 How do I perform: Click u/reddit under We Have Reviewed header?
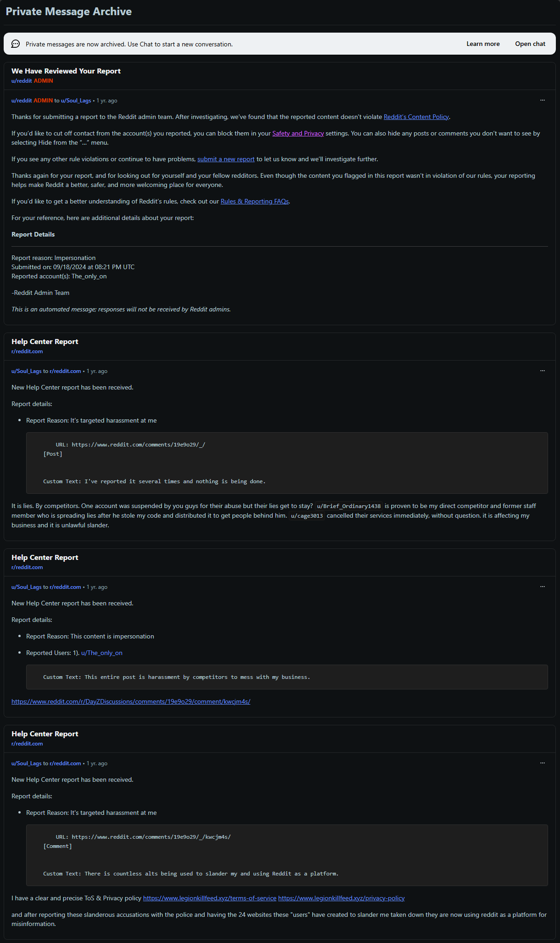(22, 81)
